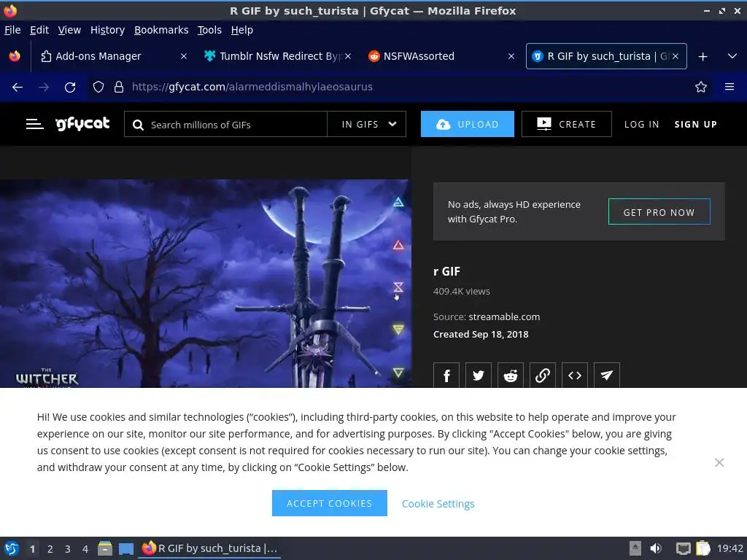
Task: Open the LOG IN link
Action: 642,124
